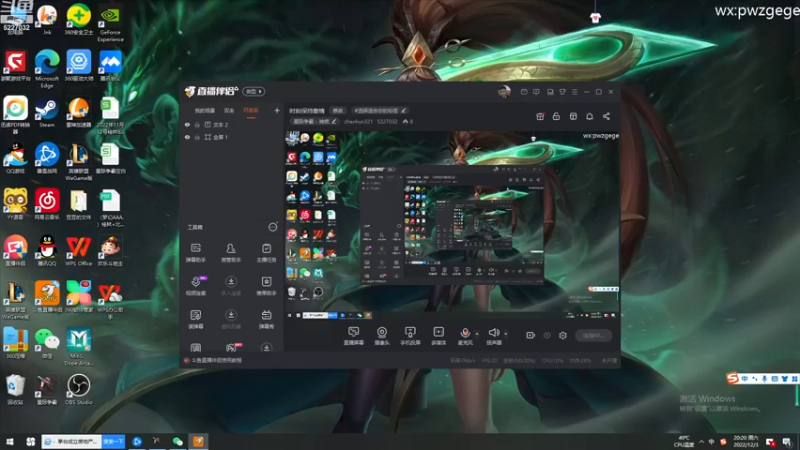Toggle the lock on the 文本 2 source
The image size is (800, 450).
click(x=197, y=124)
